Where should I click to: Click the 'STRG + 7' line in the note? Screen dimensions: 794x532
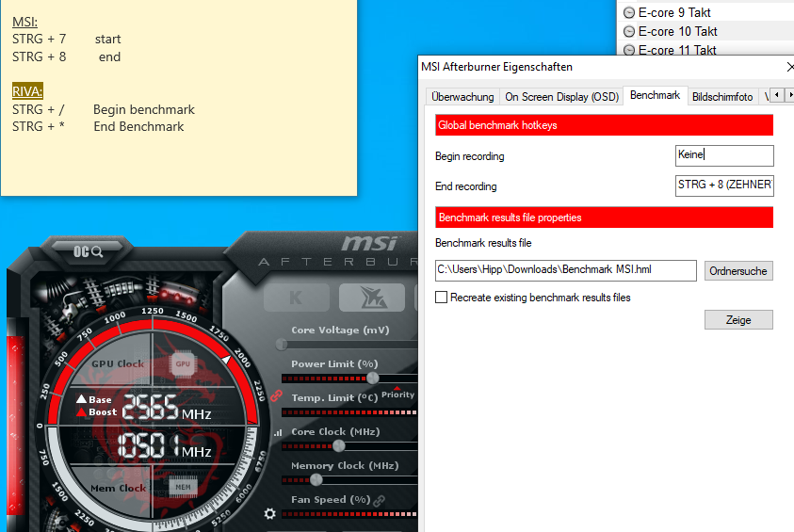(x=66, y=39)
